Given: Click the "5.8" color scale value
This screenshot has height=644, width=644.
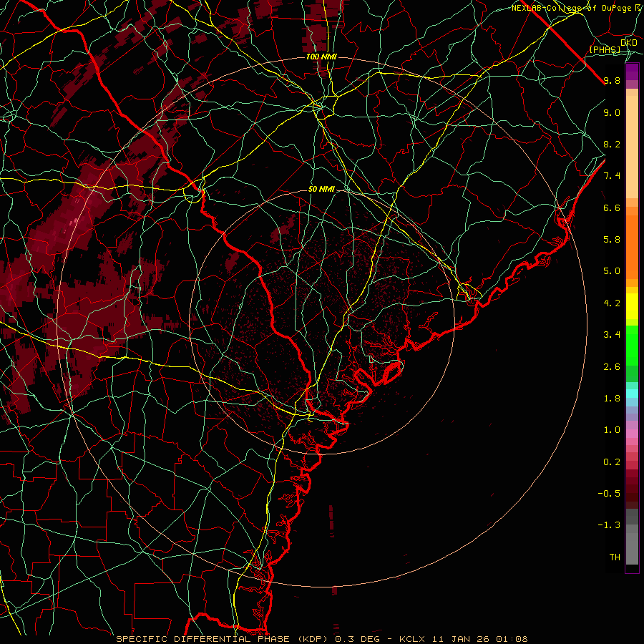Looking at the screenshot, I should coord(612,240).
